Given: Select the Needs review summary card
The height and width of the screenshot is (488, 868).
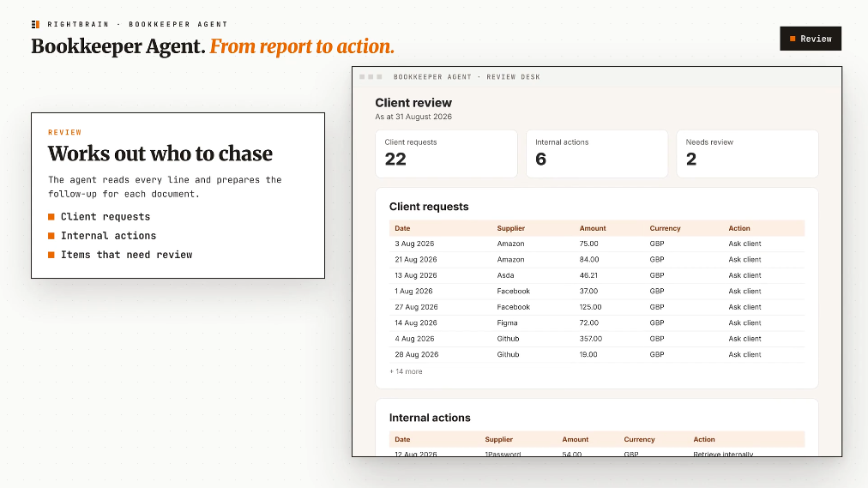Looking at the screenshot, I should click(x=747, y=154).
